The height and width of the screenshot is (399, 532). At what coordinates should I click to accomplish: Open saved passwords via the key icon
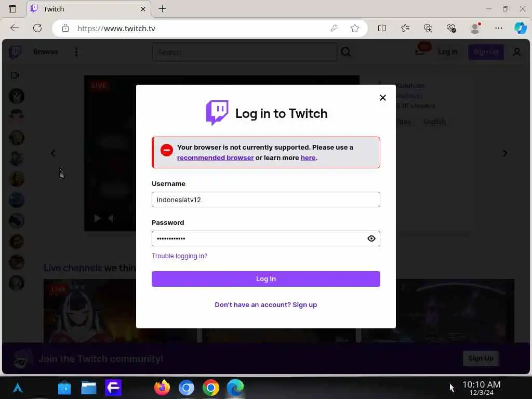point(334,28)
